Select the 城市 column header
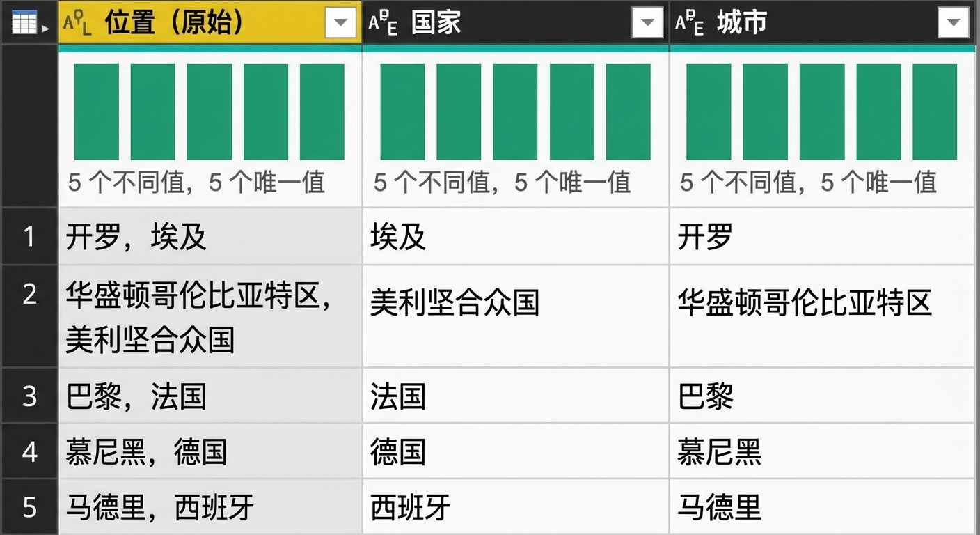980x535 pixels. [822, 22]
